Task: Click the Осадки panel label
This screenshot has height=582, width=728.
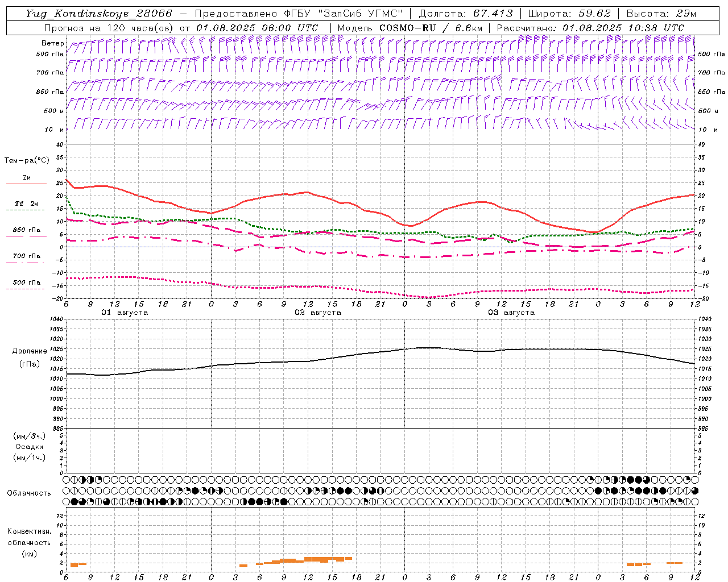Action: [30, 447]
